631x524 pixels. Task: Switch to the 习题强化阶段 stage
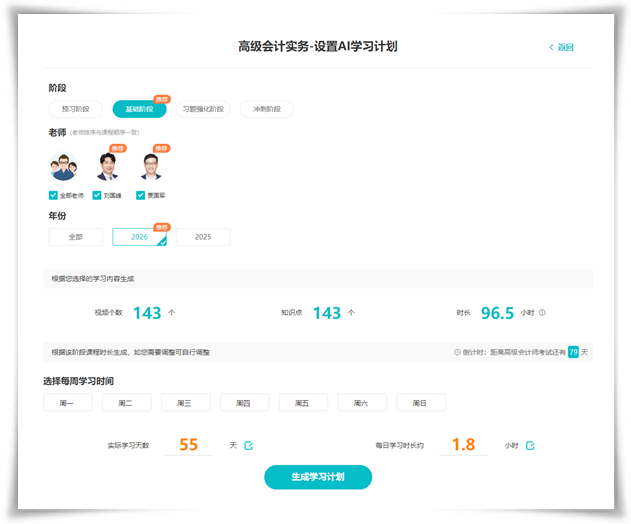click(203, 109)
